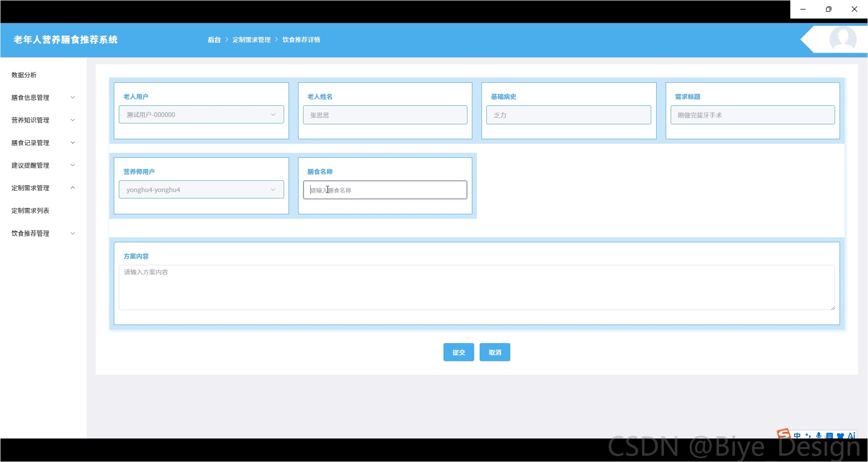Image resolution: width=868 pixels, height=462 pixels.
Task: Open 定制需求列表 submenu item
Action: pos(30,211)
